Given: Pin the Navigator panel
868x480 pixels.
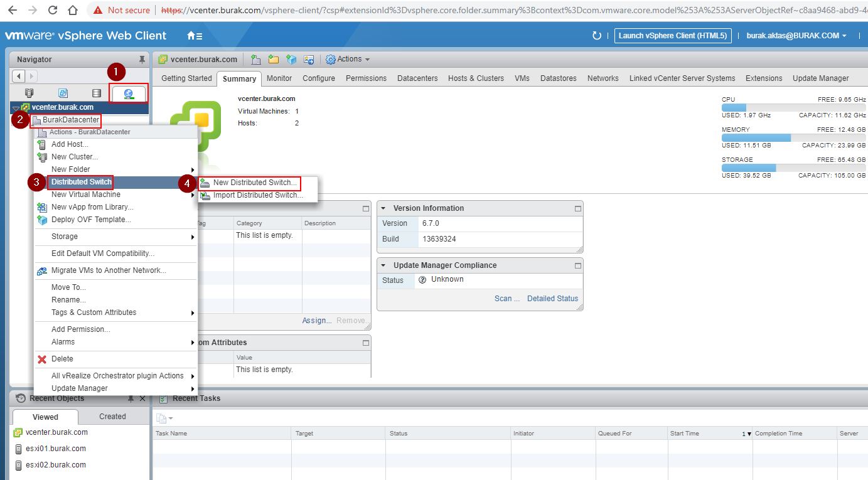Looking at the screenshot, I should (x=142, y=60).
